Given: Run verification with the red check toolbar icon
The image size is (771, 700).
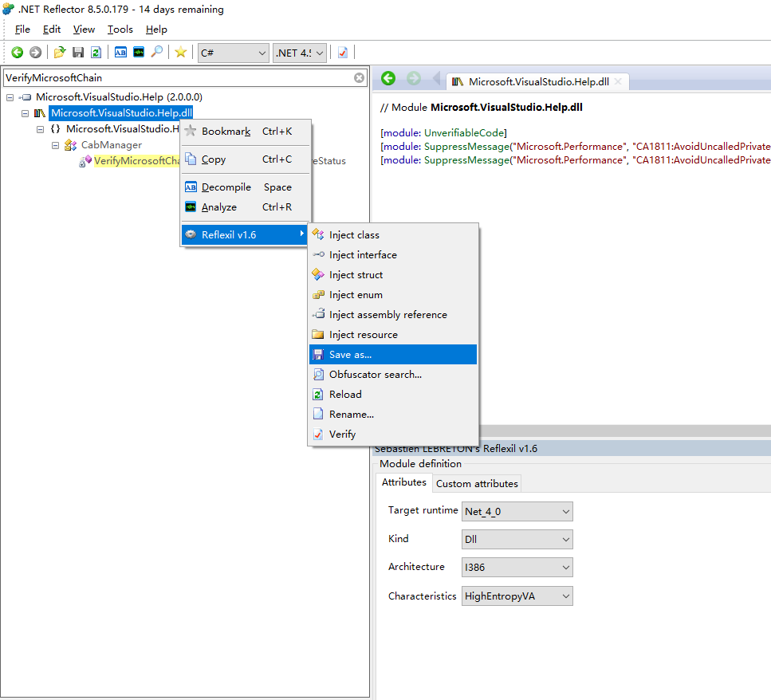Looking at the screenshot, I should pos(342,52).
